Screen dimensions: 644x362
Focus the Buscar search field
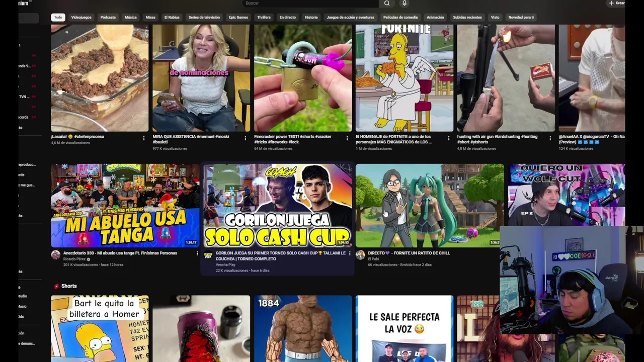[310, 3]
